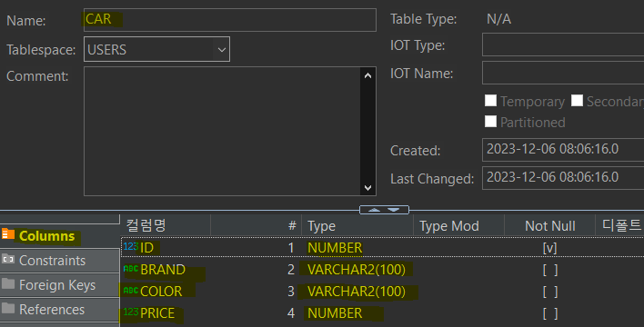
Task: Toggle the Partitioned checkbox
Action: (490, 122)
